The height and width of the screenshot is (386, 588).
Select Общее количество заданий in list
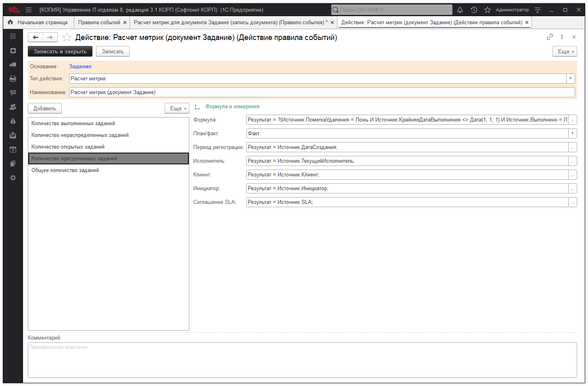[x=65, y=170]
